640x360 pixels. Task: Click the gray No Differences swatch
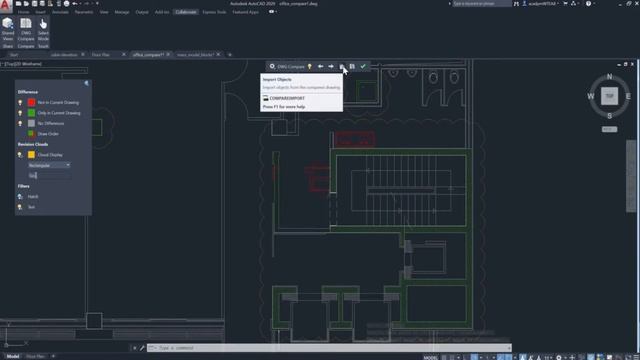point(31,123)
